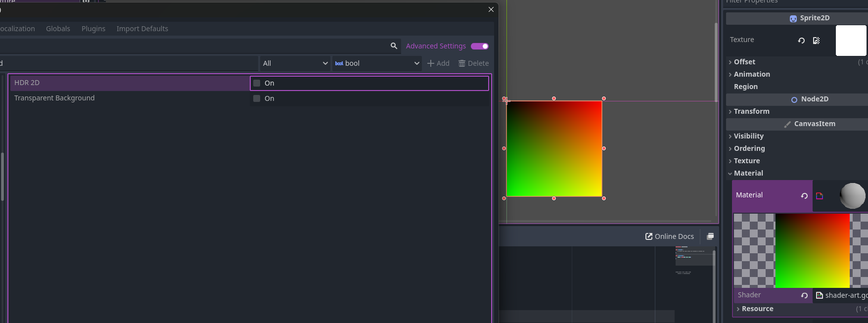Revert the Shader property with reset icon
The width and height of the screenshot is (868, 323).
tap(804, 295)
